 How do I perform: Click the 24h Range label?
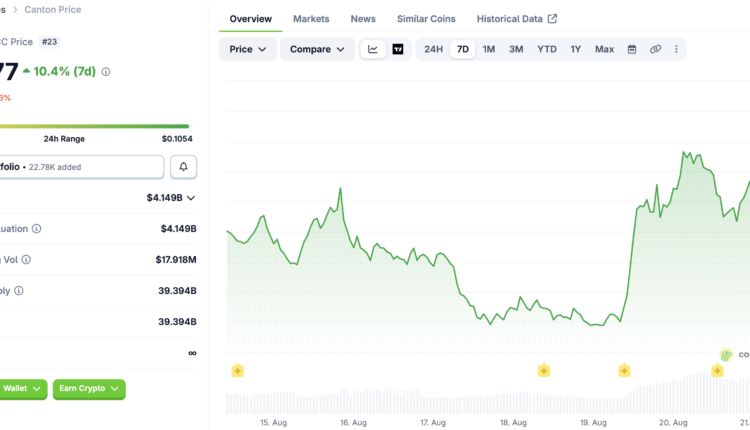click(64, 139)
